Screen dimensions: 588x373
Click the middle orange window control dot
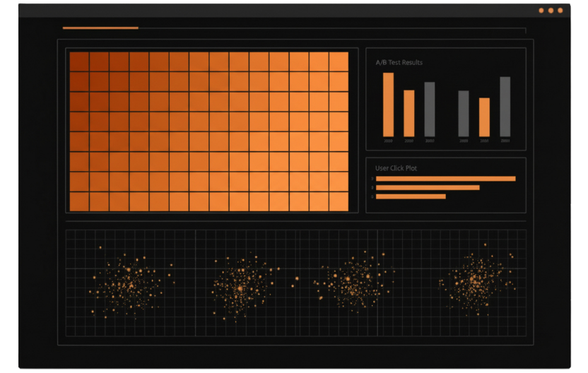(x=551, y=11)
